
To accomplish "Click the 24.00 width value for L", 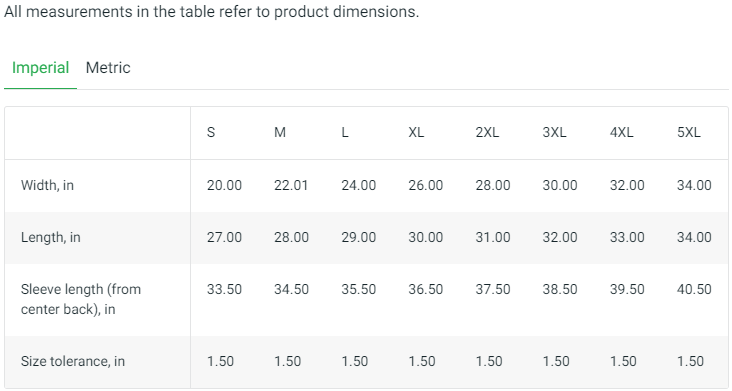I will (x=358, y=185).
